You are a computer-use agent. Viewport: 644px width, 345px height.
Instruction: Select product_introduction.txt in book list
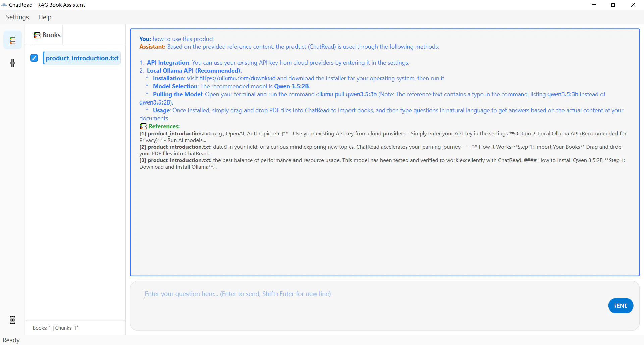tap(82, 58)
